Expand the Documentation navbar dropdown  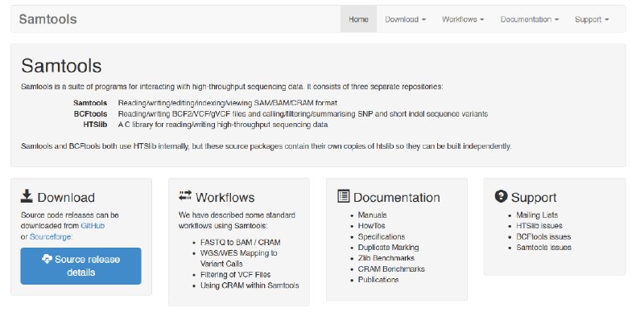click(530, 19)
